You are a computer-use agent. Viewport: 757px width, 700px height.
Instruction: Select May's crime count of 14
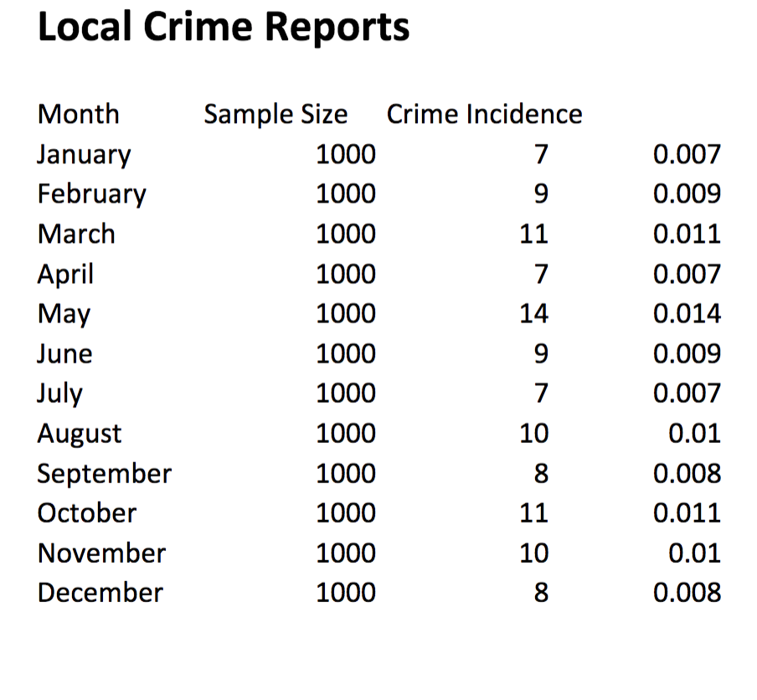pyautogui.click(x=536, y=313)
